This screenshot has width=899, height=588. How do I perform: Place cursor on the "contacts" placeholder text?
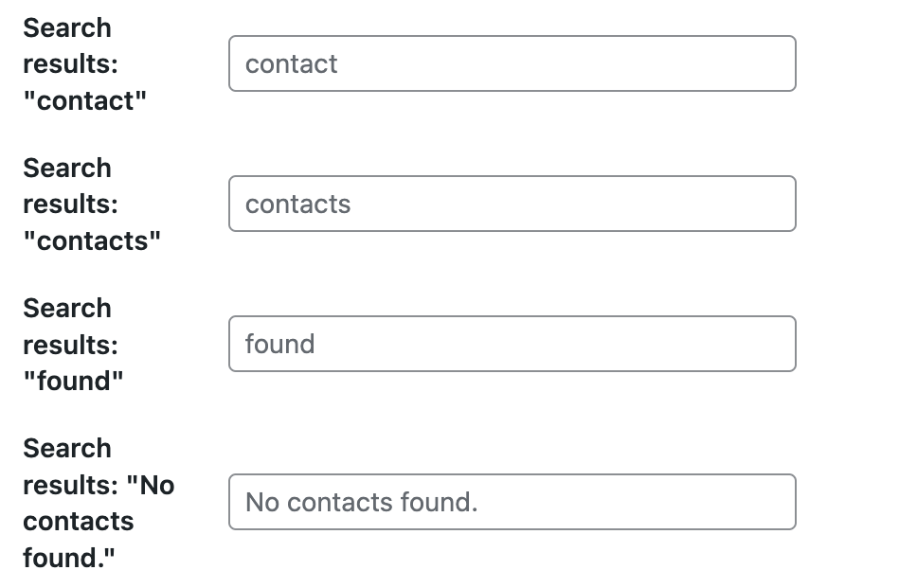click(x=298, y=204)
